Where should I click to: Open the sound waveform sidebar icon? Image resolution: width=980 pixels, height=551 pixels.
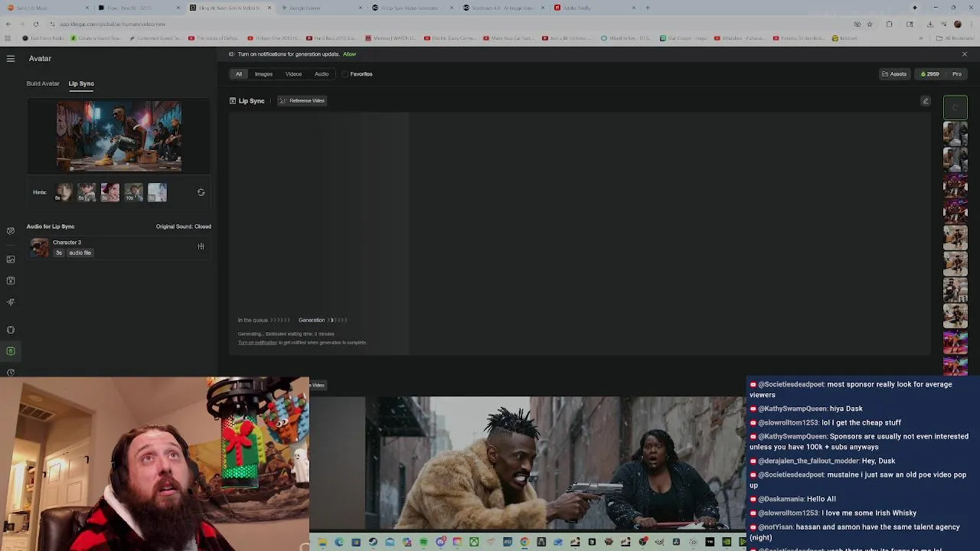tap(11, 302)
